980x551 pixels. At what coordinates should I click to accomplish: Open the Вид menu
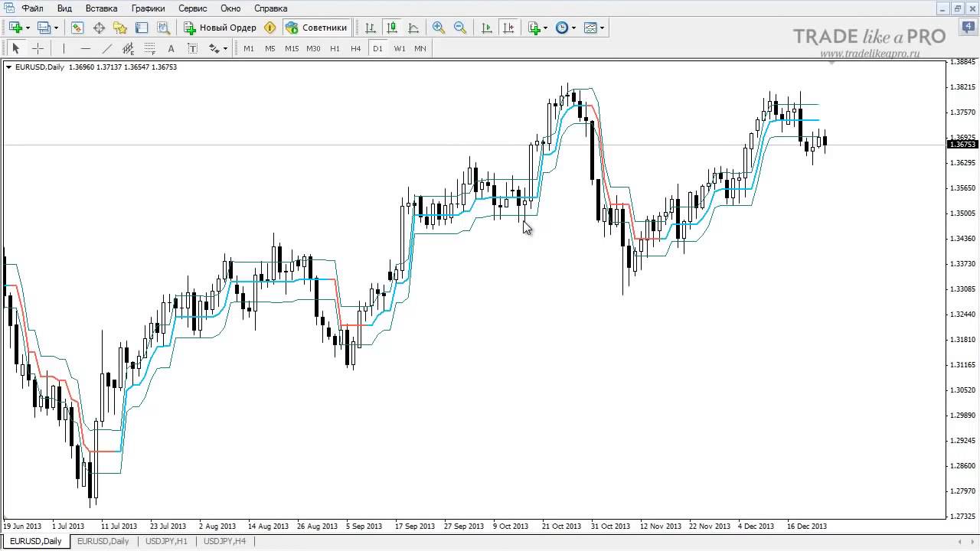point(64,8)
